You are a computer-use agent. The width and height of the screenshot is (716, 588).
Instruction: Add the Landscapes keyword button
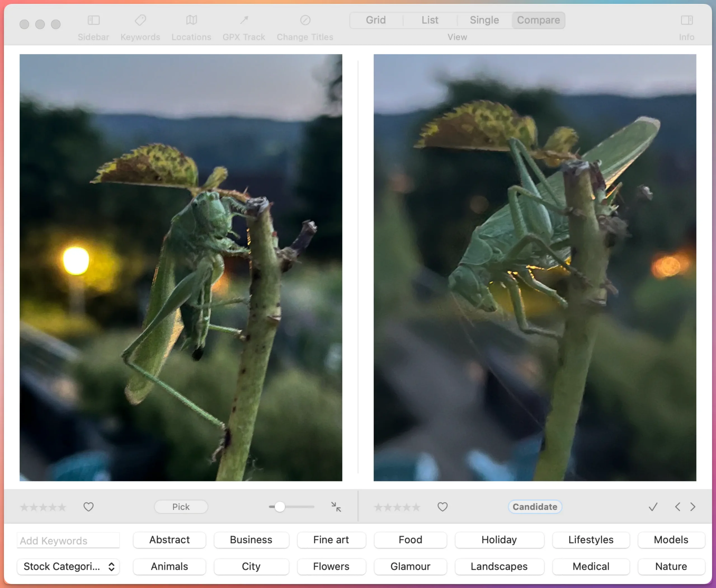[499, 566]
